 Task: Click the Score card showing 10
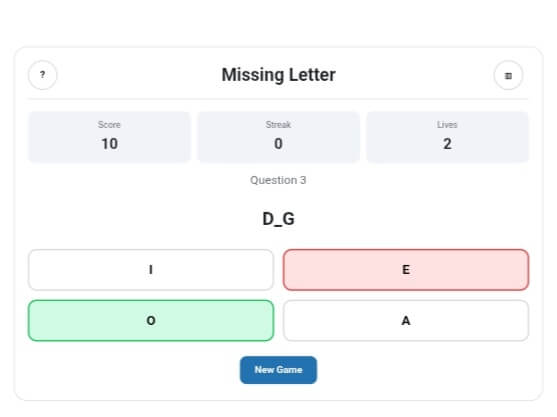[x=109, y=137]
